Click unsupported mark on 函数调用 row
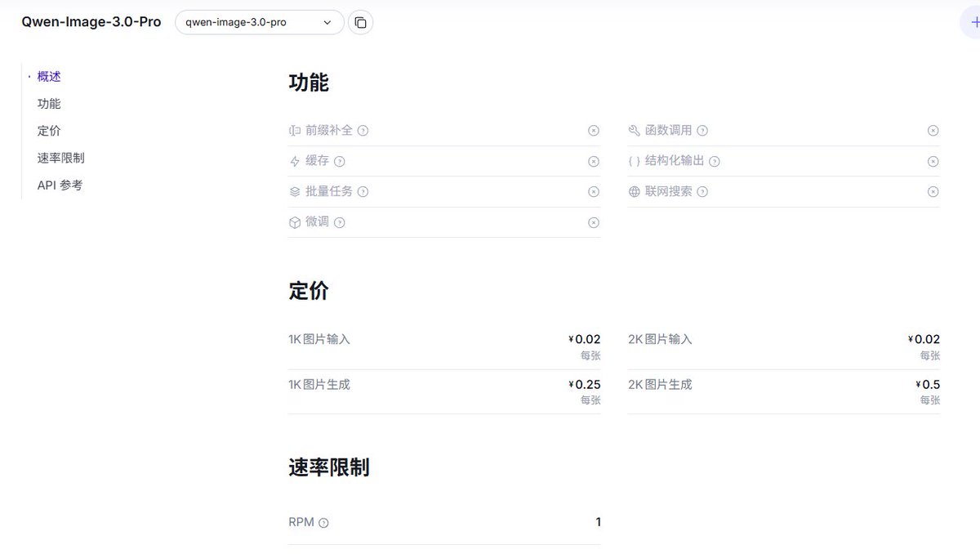980x554 pixels. pos(933,131)
